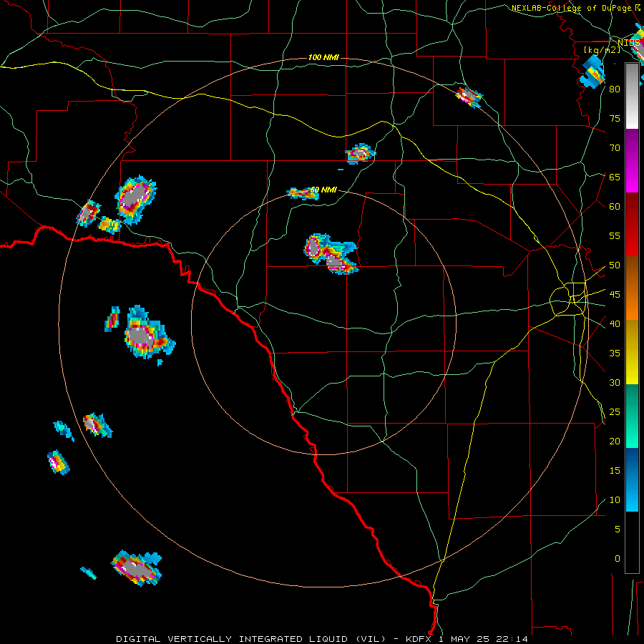
Task: Click the [kg/m2] units label
Action: tap(602, 50)
